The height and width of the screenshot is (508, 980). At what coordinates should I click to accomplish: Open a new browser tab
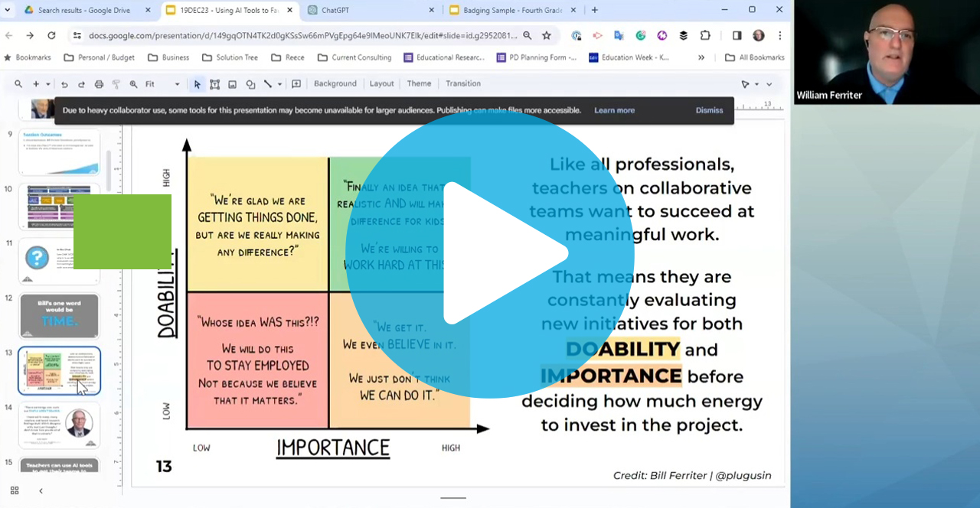pos(595,11)
